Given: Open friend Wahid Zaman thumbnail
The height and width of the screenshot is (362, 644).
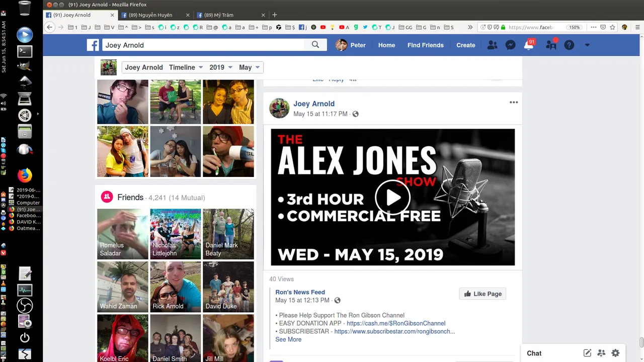Looking at the screenshot, I should 123,287.
